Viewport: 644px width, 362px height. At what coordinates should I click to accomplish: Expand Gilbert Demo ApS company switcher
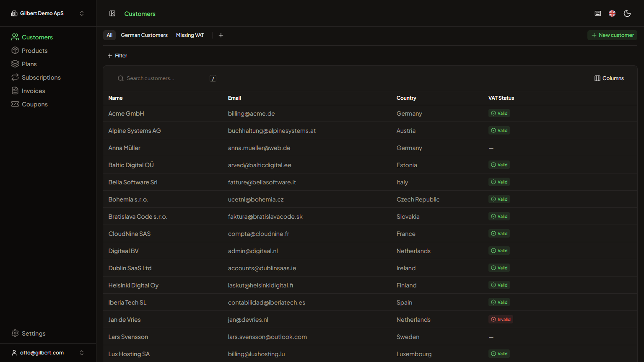pos(48,13)
